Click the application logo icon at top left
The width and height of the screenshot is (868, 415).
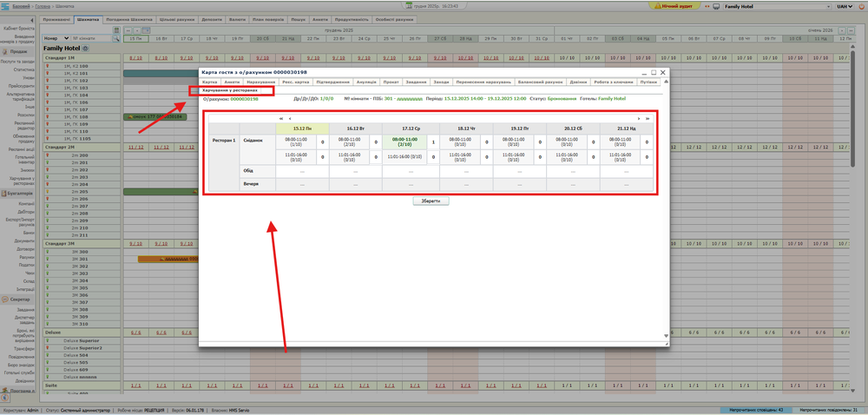pyautogui.click(x=5, y=5)
